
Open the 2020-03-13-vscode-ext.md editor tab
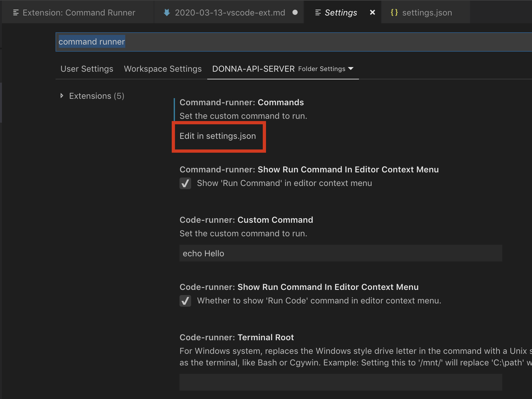tap(230, 13)
